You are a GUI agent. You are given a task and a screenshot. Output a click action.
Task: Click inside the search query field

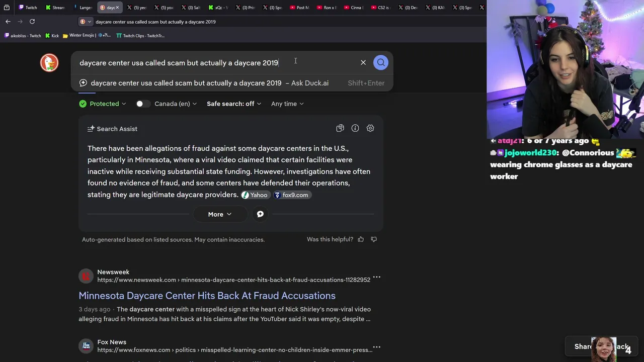pos(216,62)
